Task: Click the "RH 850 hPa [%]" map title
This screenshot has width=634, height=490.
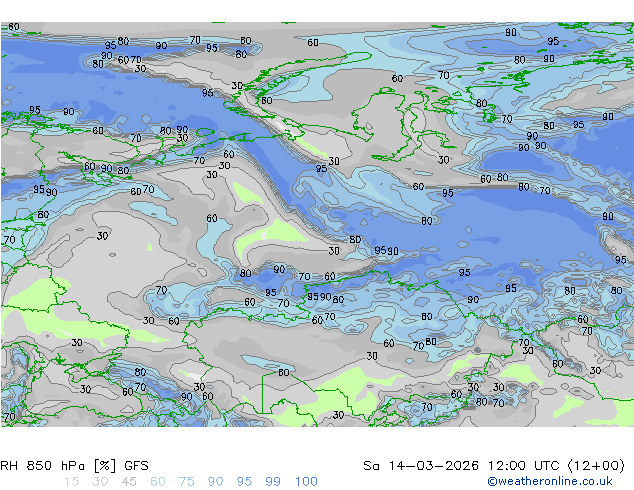Action: 58,466
